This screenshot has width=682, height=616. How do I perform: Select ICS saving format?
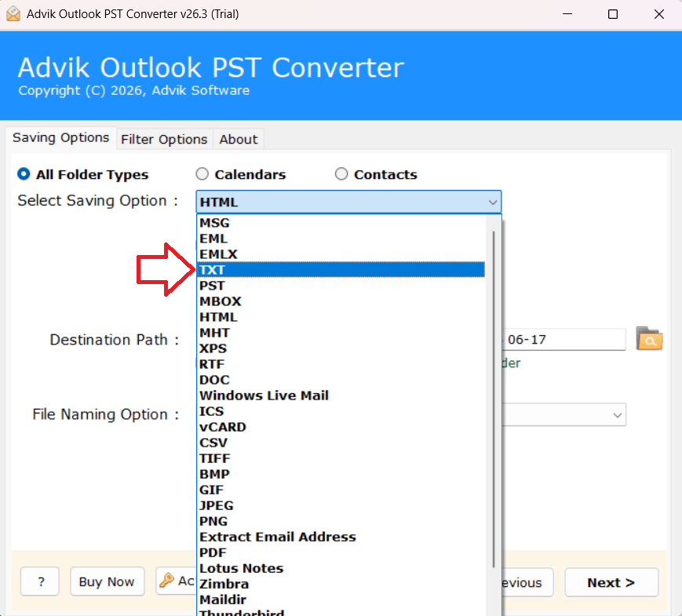coord(341,411)
